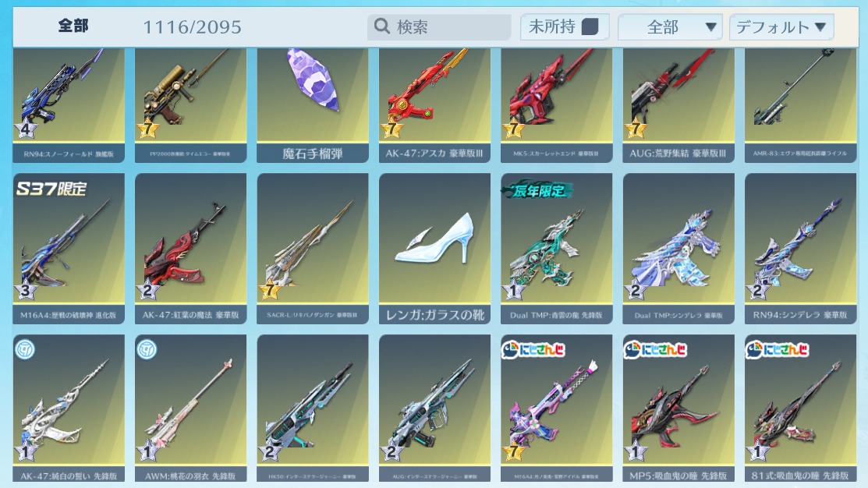Open the 全部 filter dropdown
This screenshot has height=488, width=868.
(670, 27)
